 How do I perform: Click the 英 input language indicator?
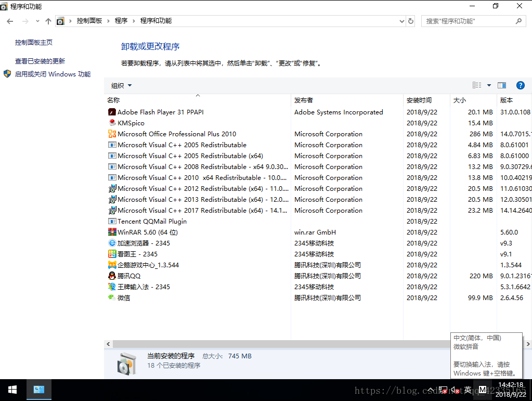tap(468, 390)
